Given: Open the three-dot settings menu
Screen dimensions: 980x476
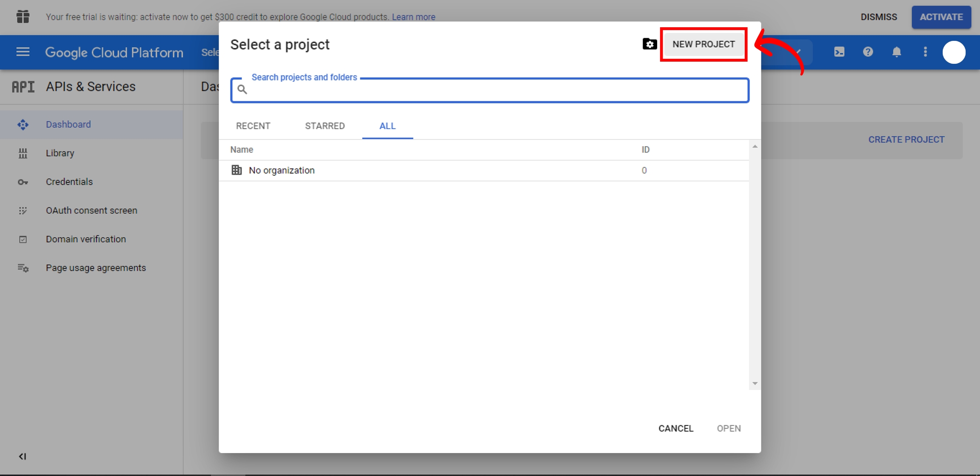Looking at the screenshot, I should coord(925,52).
